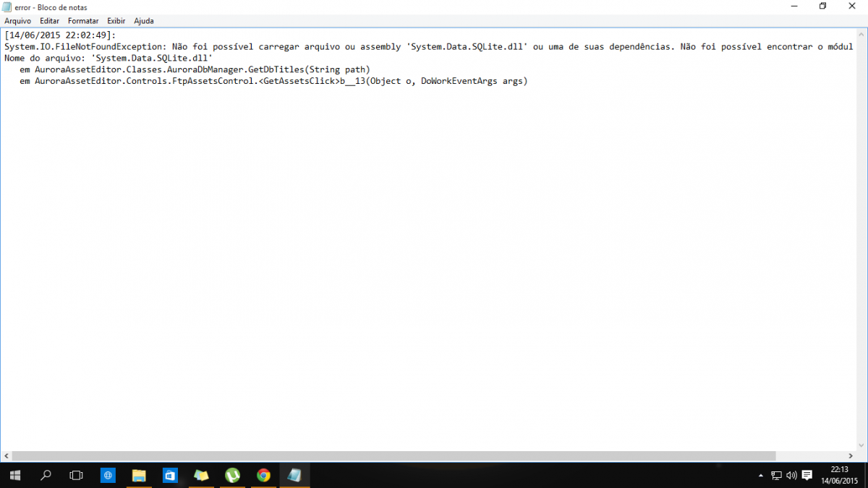Click the line 'Nome do arquivo: System.Data.SQLite.dll'
Viewport: 868px width, 488px height.
[108, 58]
